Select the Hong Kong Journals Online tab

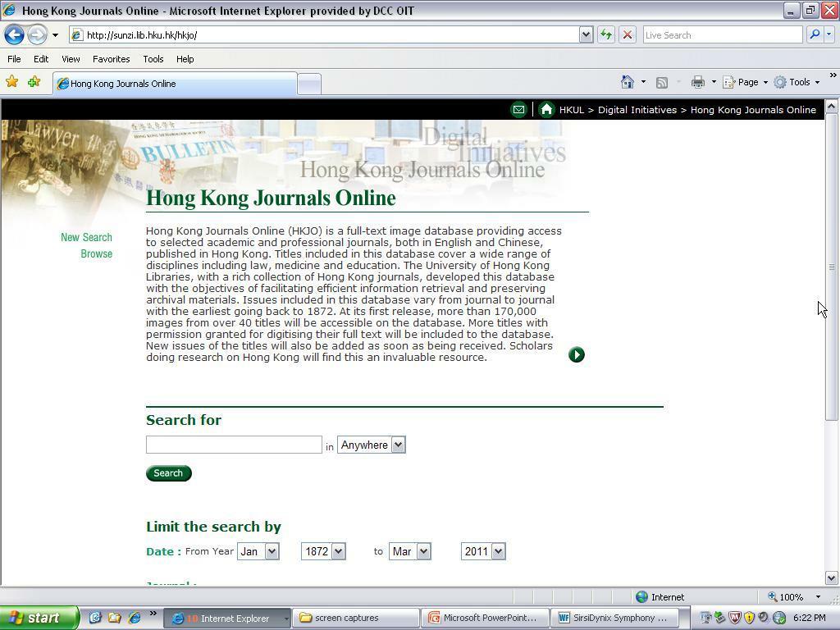pos(175,84)
